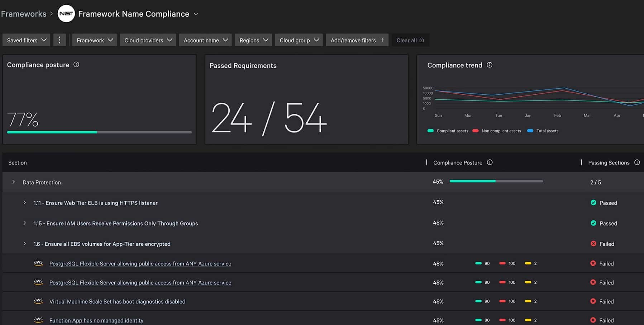This screenshot has width=644, height=325.
Task: Click the 24 / 54 passed requirements value
Action: click(269, 118)
